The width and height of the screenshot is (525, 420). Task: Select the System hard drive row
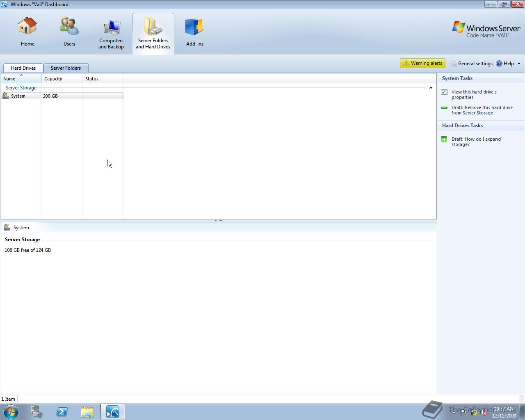[62, 96]
